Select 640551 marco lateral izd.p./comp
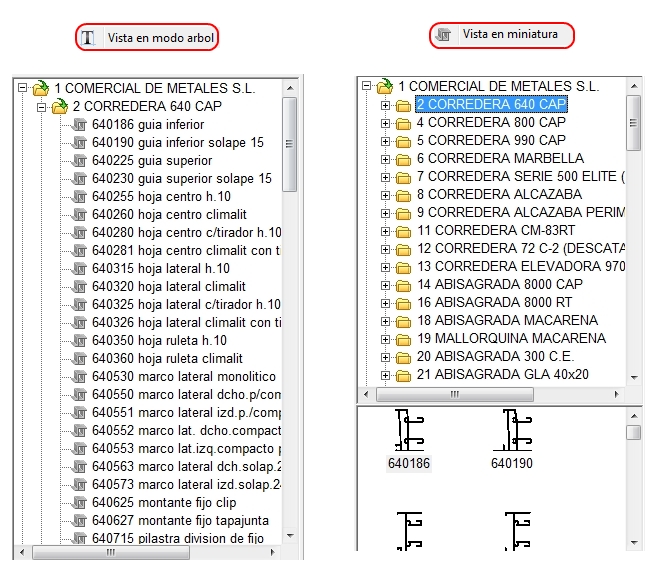This screenshot has width=658, height=567. [186, 413]
